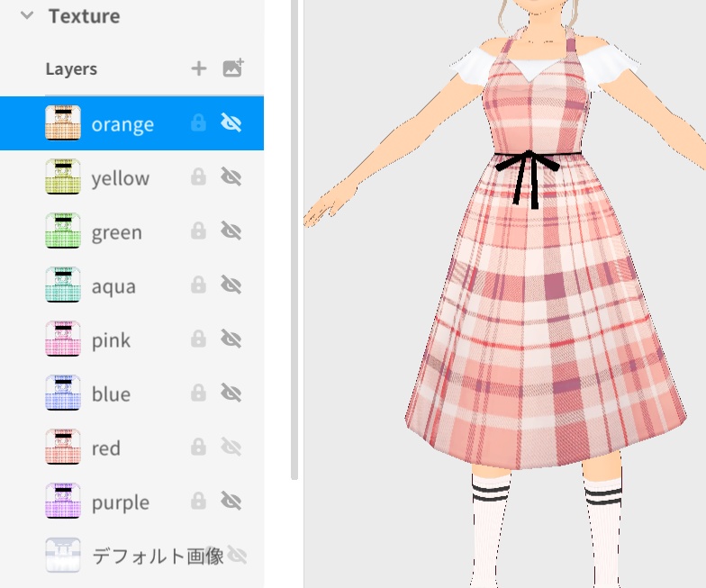Lock the green layer
Screen dimensions: 706x588
(198, 231)
